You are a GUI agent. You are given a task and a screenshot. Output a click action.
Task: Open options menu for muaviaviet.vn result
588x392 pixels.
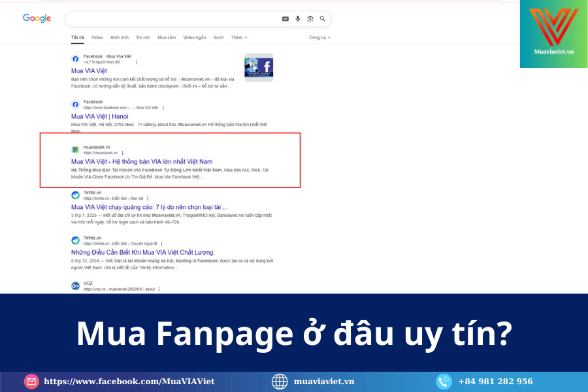tap(122, 153)
